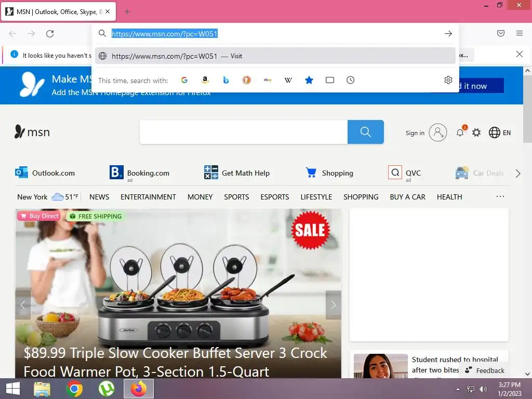Select the MONEY category
Image resolution: width=532 pixels, height=399 pixels.
pos(200,197)
